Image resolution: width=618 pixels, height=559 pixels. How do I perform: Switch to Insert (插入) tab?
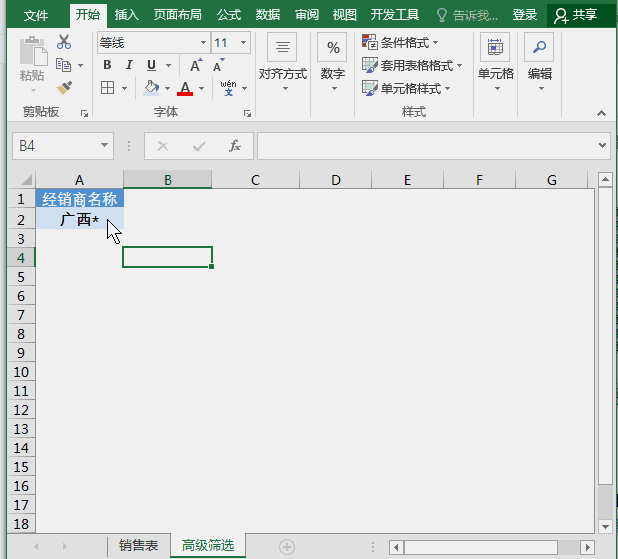coord(127,15)
